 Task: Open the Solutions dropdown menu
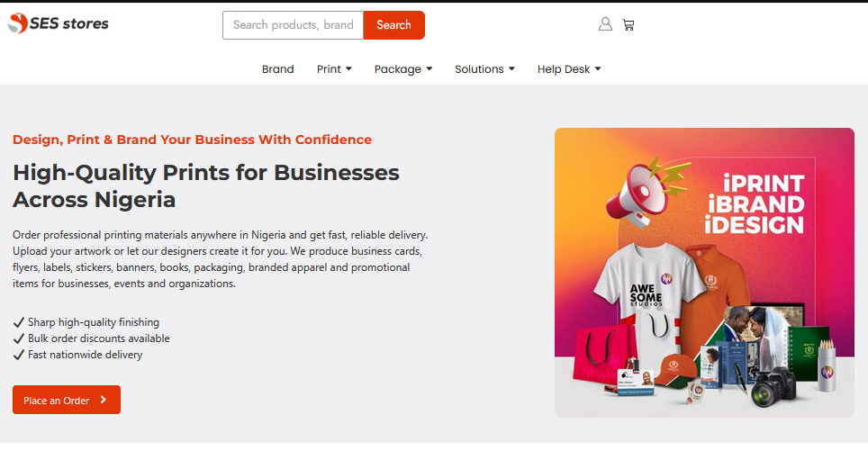point(484,69)
